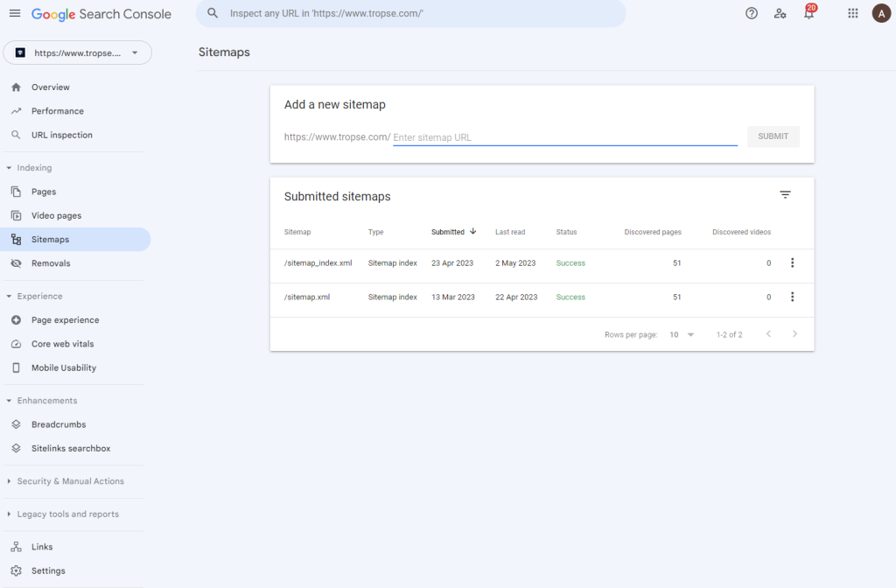Click the Links network icon
Screen dimensions: 896x588
coord(16,547)
